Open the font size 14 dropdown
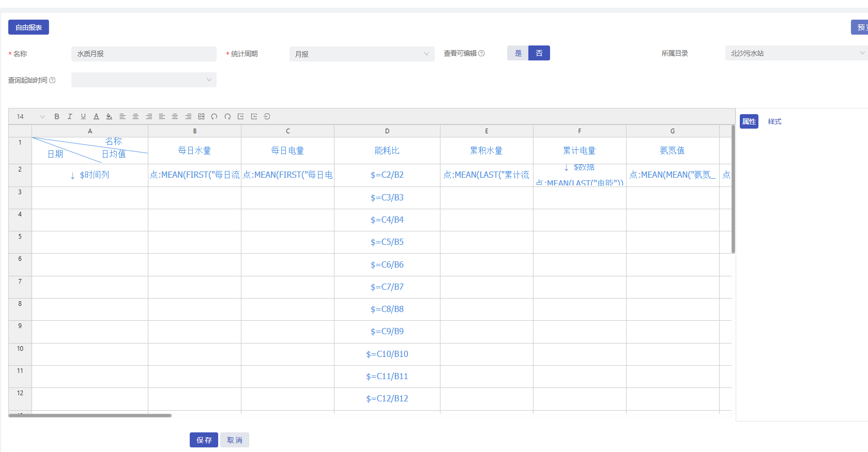The image size is (868, 452). [x=31, y=117]
